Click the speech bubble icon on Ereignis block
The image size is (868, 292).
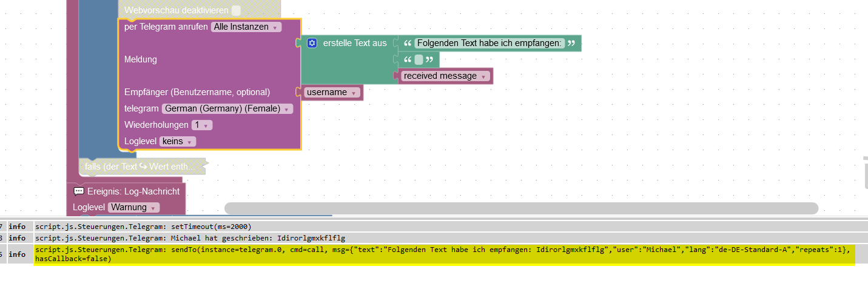[79, 191]
